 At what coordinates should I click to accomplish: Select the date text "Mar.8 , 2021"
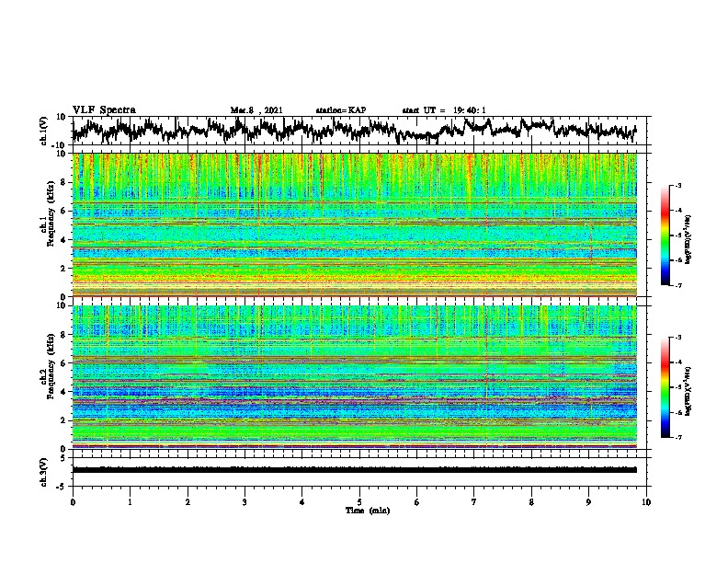(256, 110)
